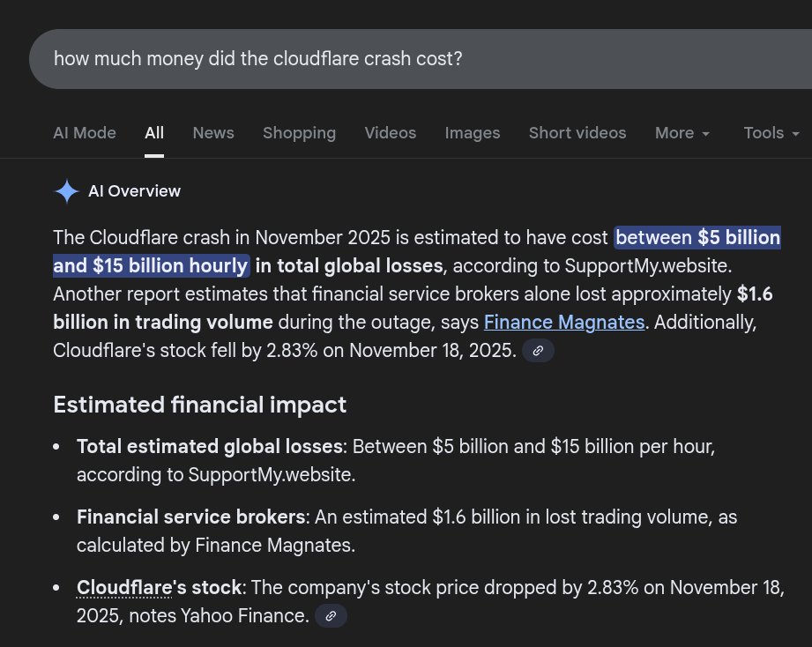Click 'Financial service brokers' bullet text
This screenshot has height=647, width=812.
[x=190, y=517]
